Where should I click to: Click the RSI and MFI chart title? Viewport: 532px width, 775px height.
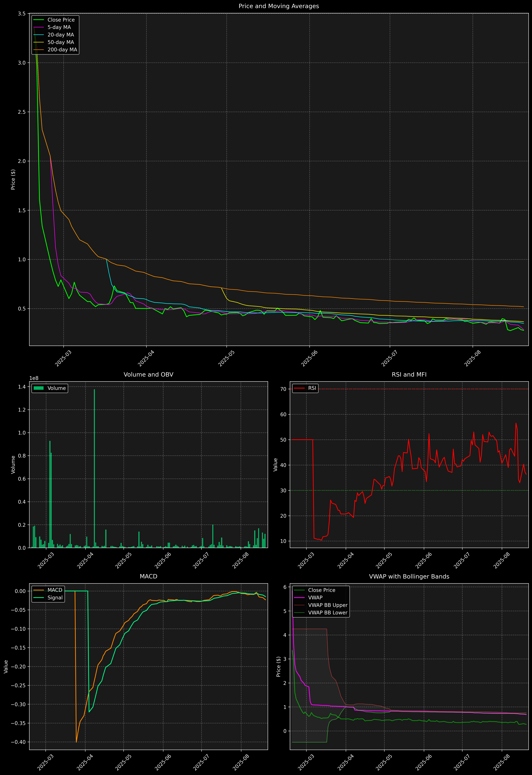409,375
